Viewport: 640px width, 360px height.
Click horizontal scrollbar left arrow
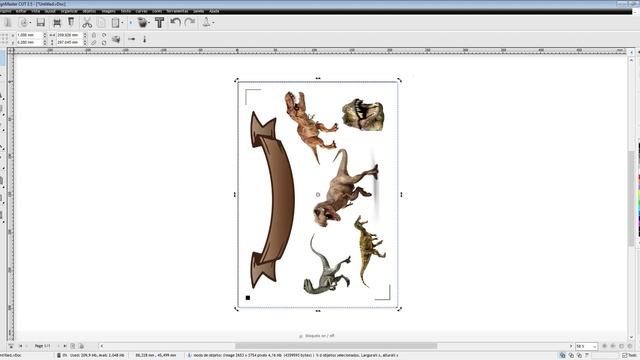(102, 346)
